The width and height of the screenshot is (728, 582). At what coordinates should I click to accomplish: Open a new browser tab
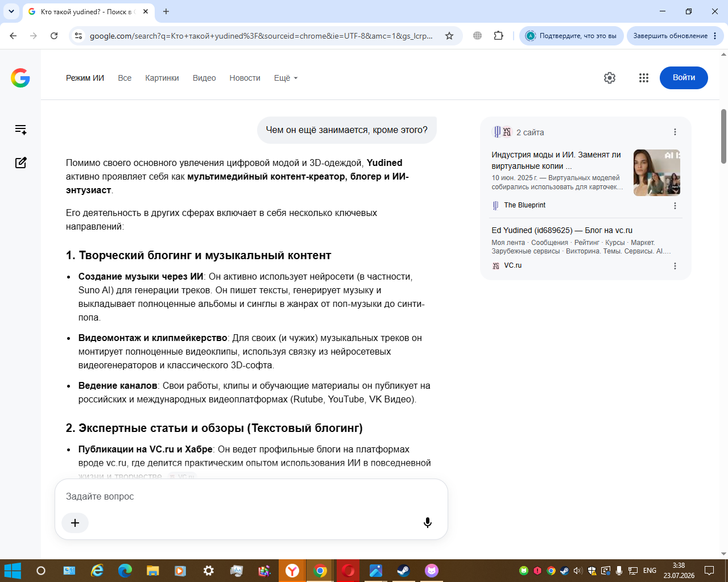point(166,11)
